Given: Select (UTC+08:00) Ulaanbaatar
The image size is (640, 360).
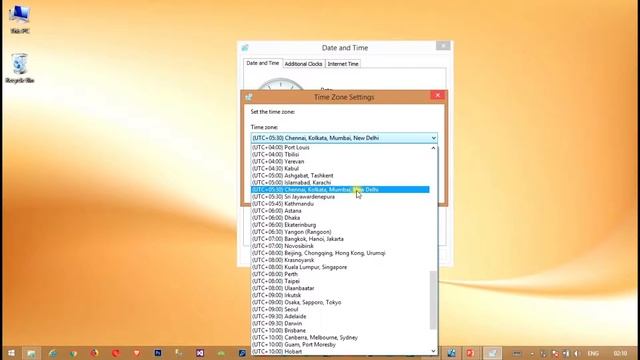Looking at the screenshot, I should pos(340,288).
